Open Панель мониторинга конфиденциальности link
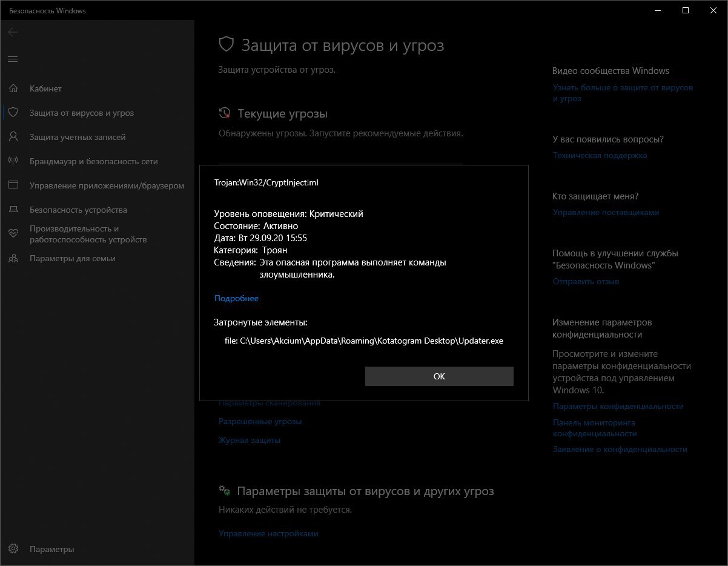This screenshot has height=566, width=728. (x=594, y=428)
